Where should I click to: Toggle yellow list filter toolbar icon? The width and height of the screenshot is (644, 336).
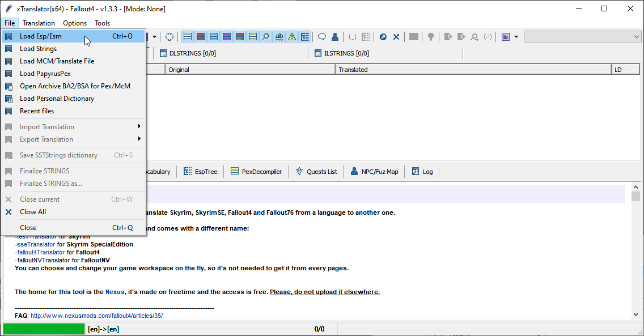pos(253,37)
